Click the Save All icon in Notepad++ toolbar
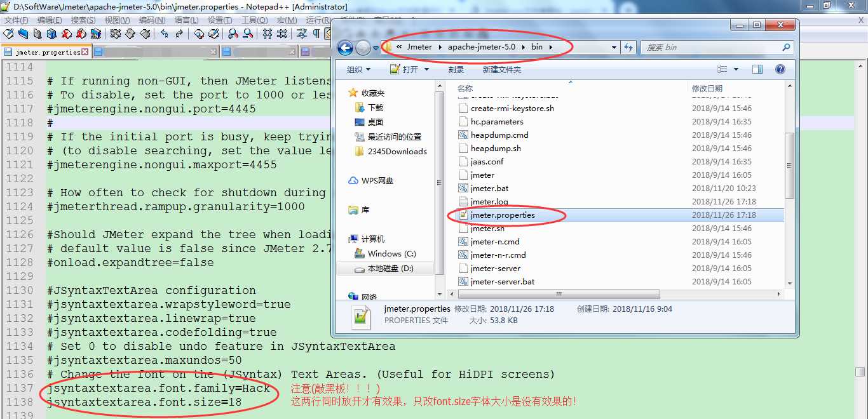 tap(52, 34)
